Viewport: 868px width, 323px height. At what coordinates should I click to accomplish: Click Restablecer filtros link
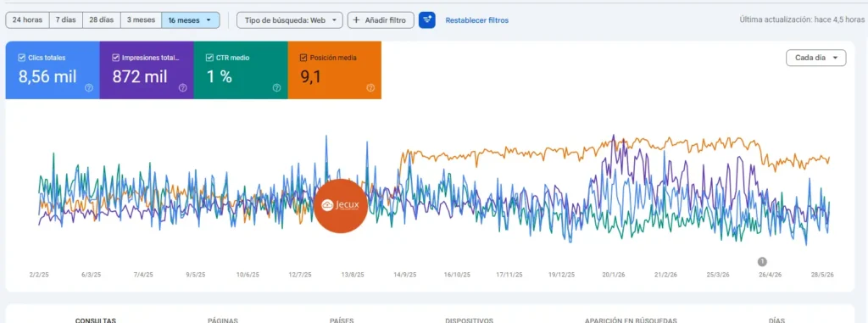476,20
